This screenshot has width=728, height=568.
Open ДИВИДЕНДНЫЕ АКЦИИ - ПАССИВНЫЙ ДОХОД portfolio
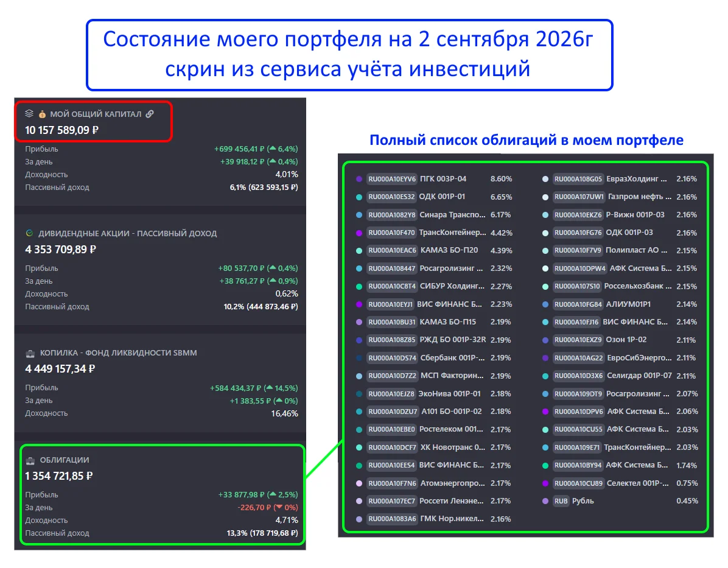coord(128,234)
